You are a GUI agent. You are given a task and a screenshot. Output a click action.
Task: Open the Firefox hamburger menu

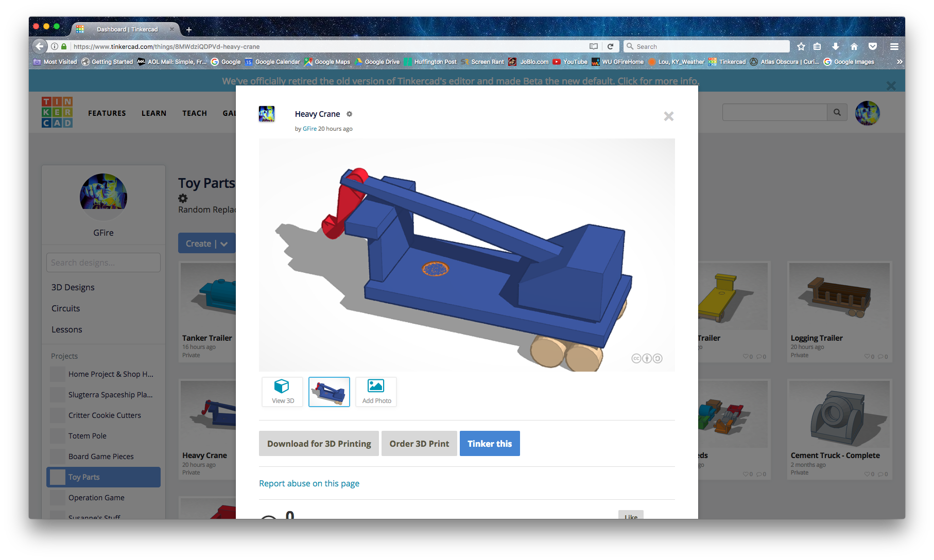pos(894,46)
